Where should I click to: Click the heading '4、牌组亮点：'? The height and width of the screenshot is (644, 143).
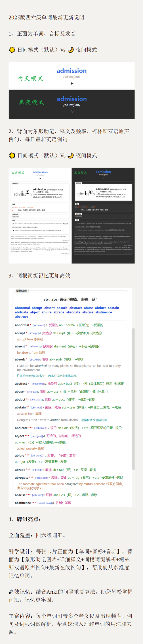point(25,519)
